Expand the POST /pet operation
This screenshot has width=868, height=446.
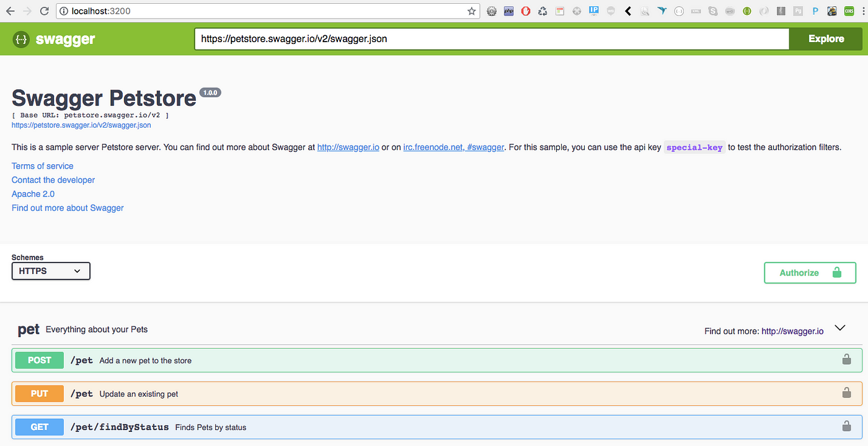tap(436, 360)
